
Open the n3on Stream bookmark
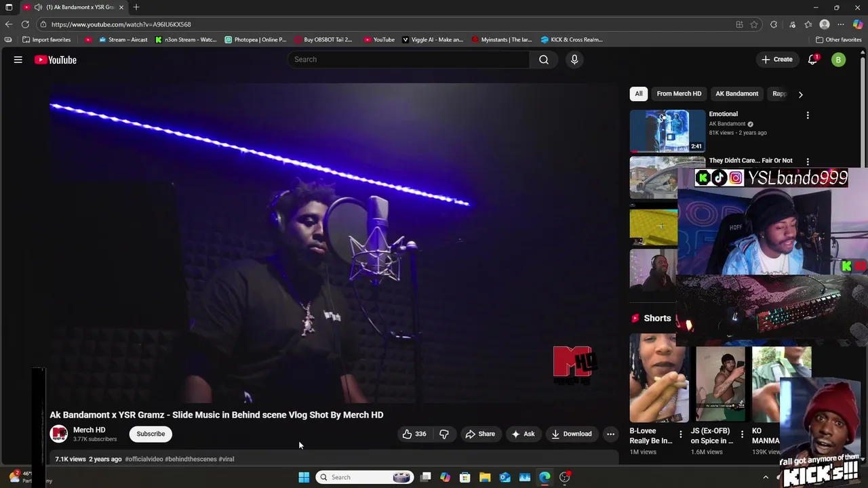186,39
